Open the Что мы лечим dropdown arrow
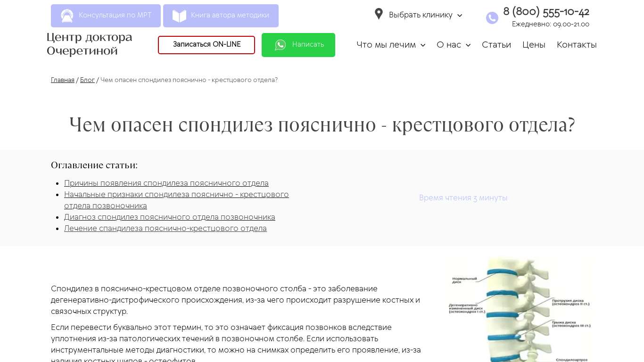644x362 pixels. tap(423, 45)
